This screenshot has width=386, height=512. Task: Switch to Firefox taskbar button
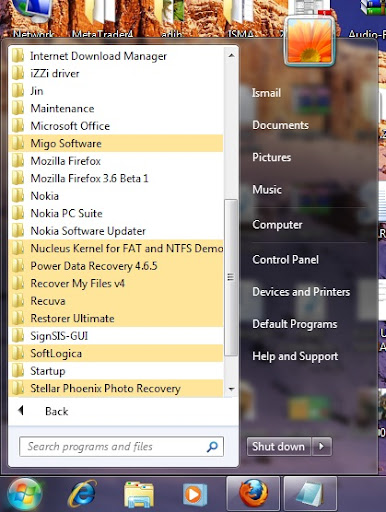[x=253, y=494]
